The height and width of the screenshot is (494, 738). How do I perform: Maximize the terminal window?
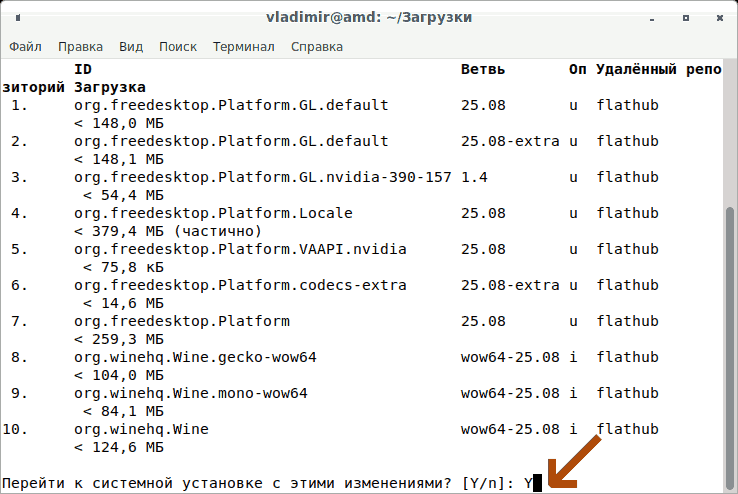pos(686,18)
